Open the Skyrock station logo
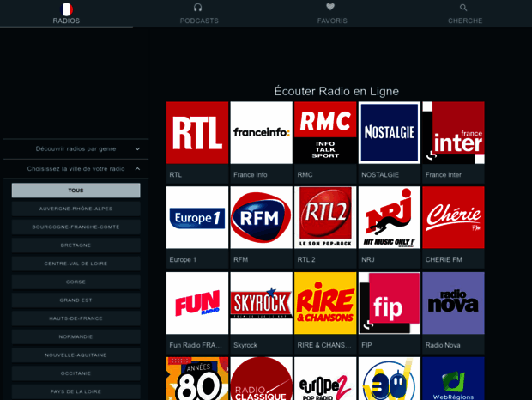Screen dimensions: 532x400 point(261,303)
